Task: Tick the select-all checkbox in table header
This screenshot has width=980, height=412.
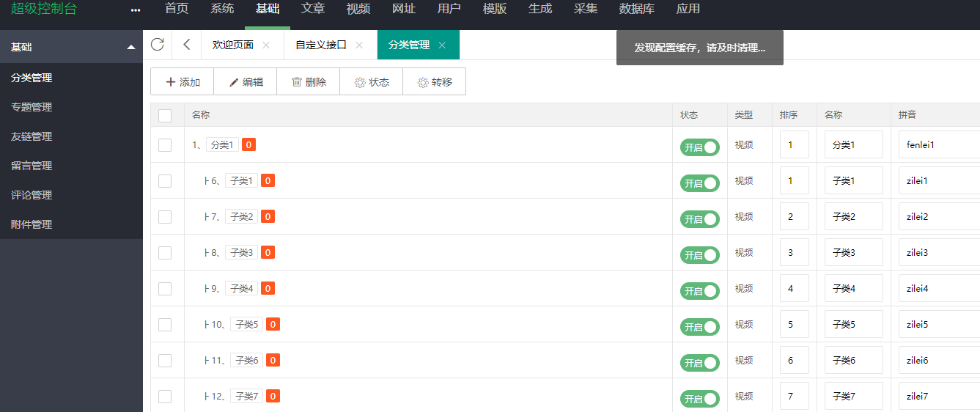Action: click(x=165, y=115)
